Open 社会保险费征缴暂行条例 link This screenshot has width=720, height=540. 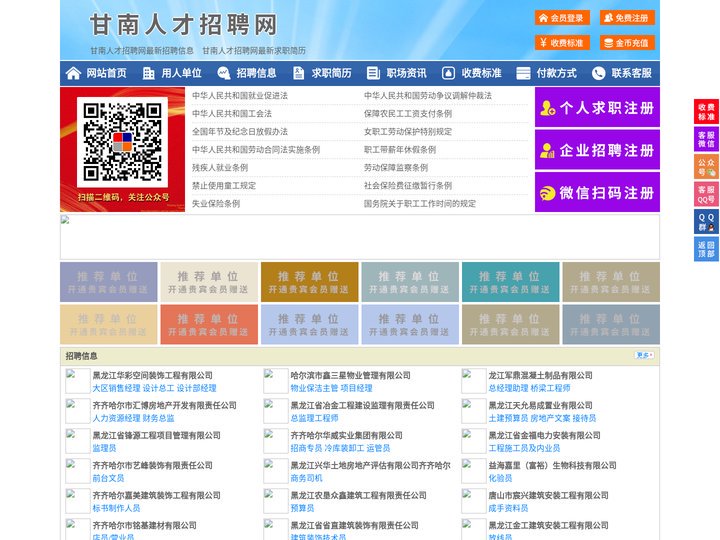[x=408, y=186]
